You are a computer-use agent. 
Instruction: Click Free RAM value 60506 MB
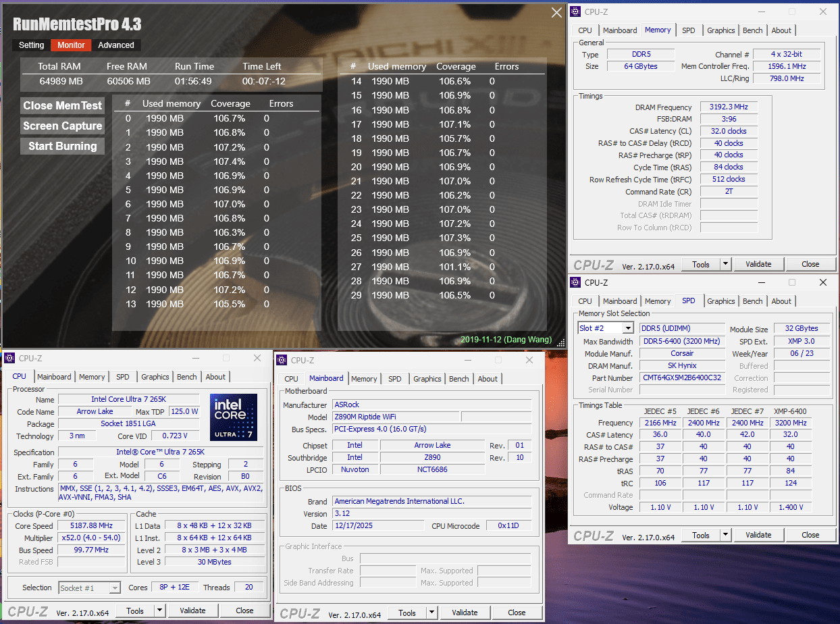click(128, 82)
